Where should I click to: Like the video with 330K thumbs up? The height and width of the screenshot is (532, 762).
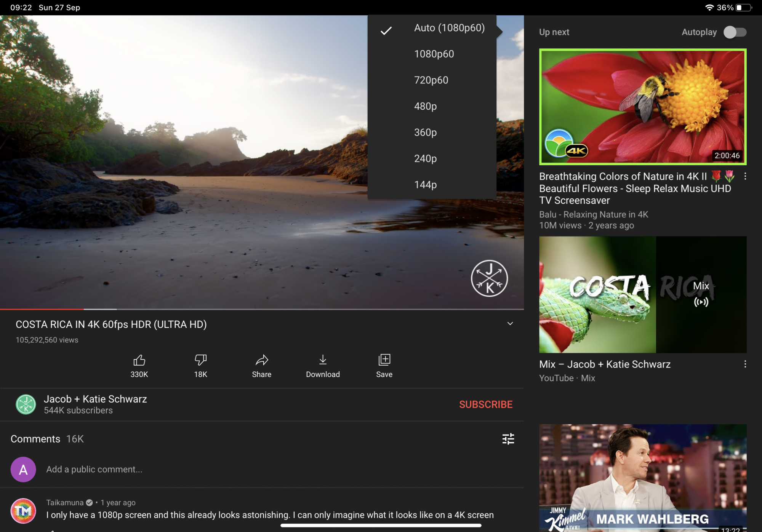click(x=139, y=366)
